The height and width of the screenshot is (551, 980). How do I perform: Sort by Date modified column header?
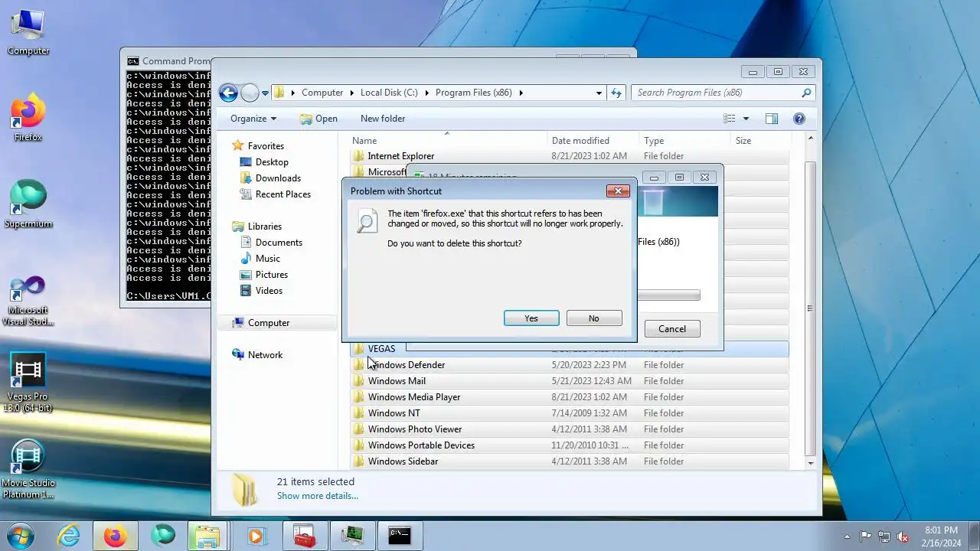pos(593,141)
